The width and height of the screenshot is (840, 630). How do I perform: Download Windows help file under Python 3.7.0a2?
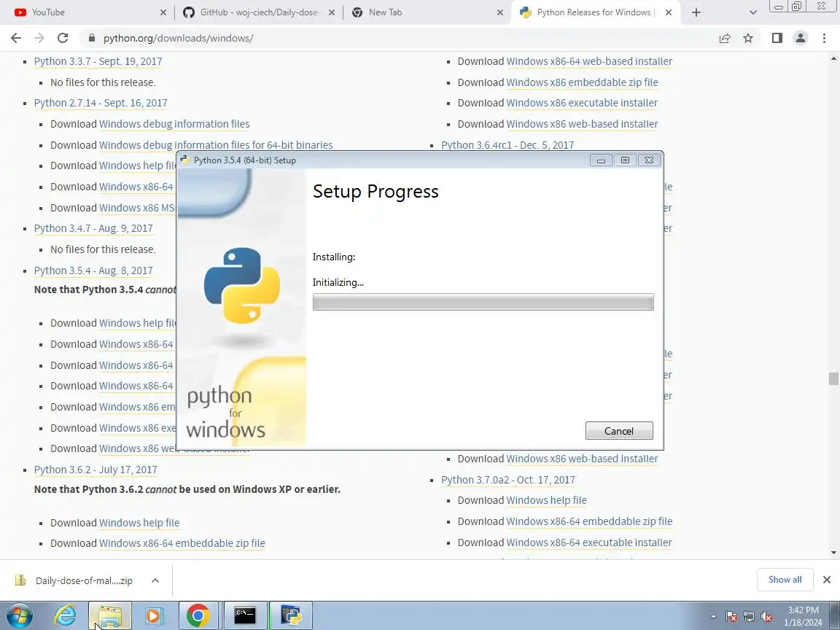click(546, 500)
